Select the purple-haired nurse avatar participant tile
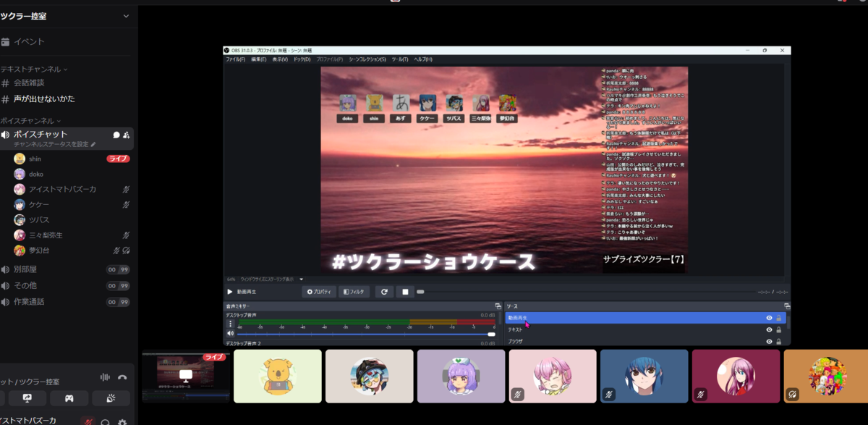 click(x=461, y=376)
